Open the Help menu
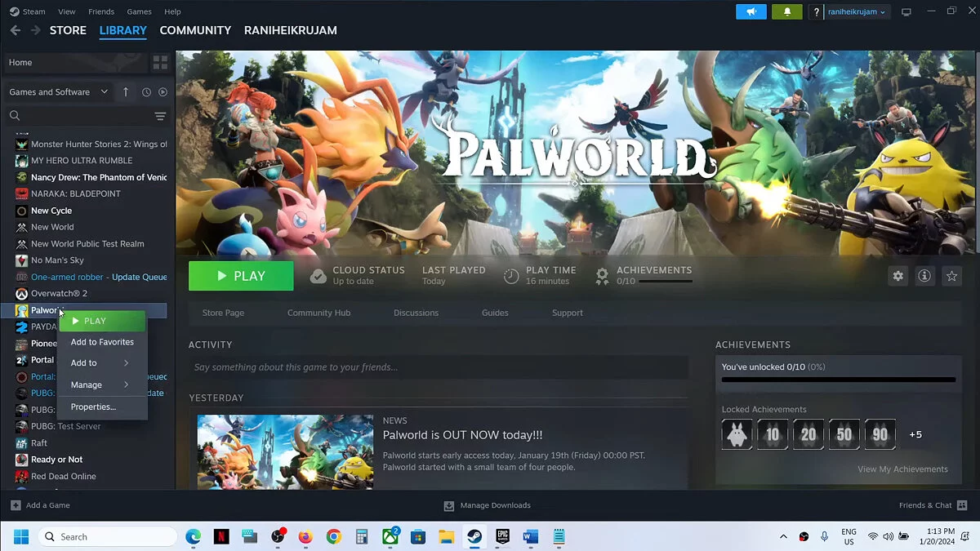The image size is (980, 551). pyautogui.click(x=172, y=11)
